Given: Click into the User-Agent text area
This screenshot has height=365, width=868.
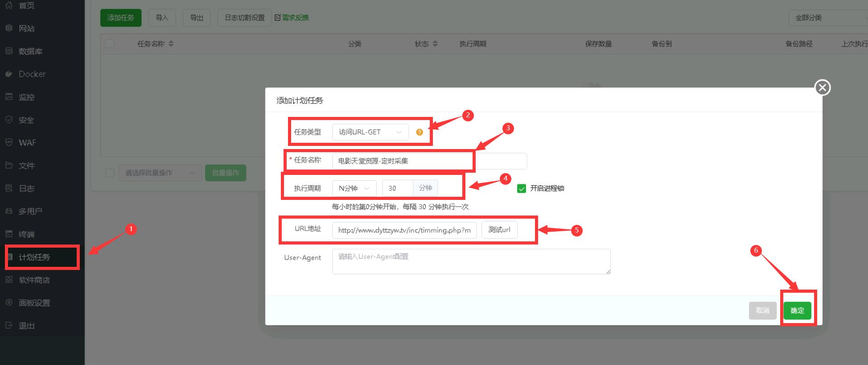Looking at the screenshot, I should [x=471, y=261].
